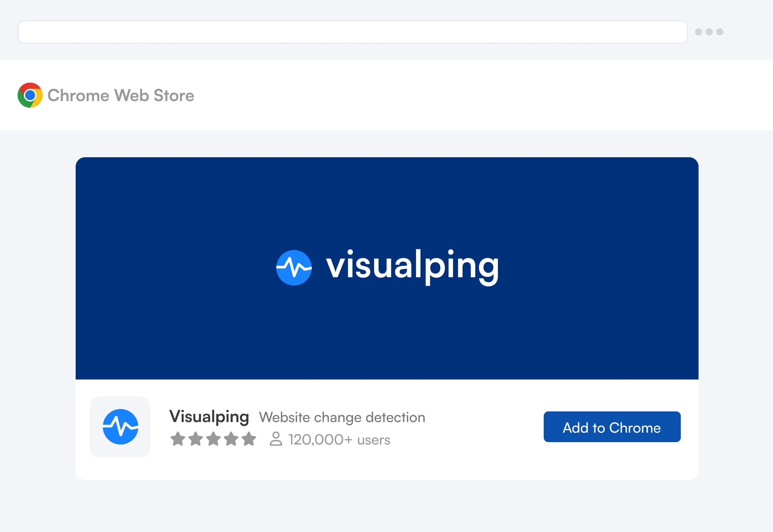
Task: Open the Chrome Web Store title link
Action: click(x=121, y=95)
